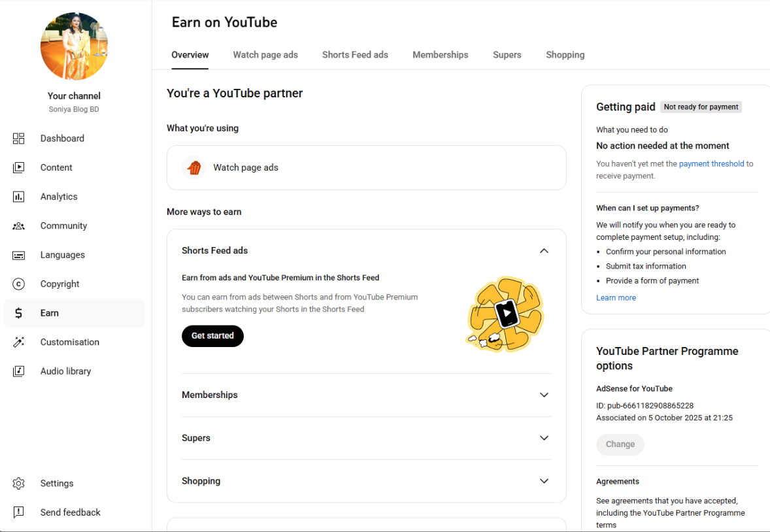Click the Send feedback icon
Image resolution: width=770 pixels, height=532 pixels.
(x=19, y=512)
